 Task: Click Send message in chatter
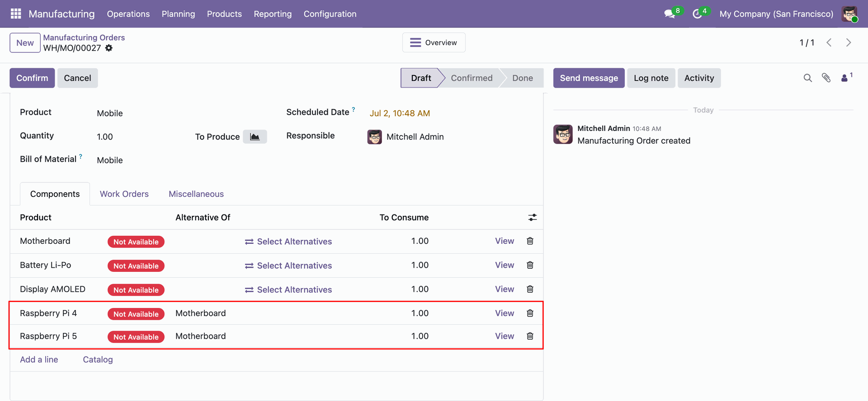coord(589,78)
